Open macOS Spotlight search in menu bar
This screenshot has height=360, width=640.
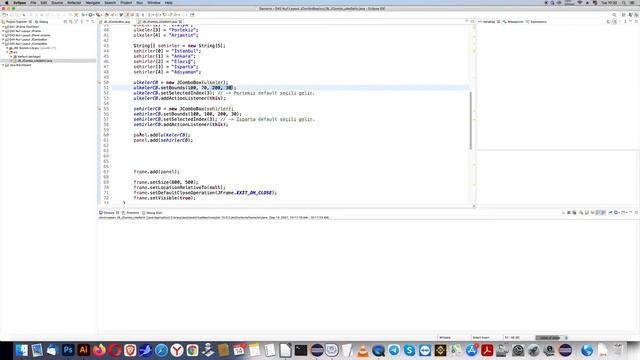click(x=624, y=2)
